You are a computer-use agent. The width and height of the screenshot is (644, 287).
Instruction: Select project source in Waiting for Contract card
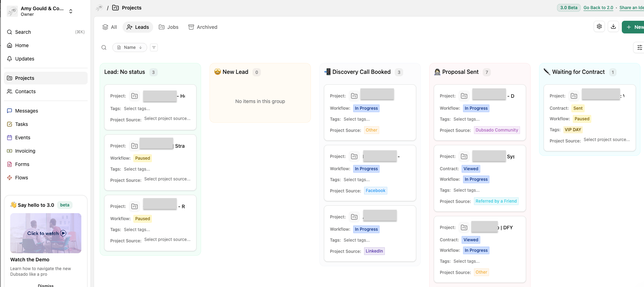606,140
